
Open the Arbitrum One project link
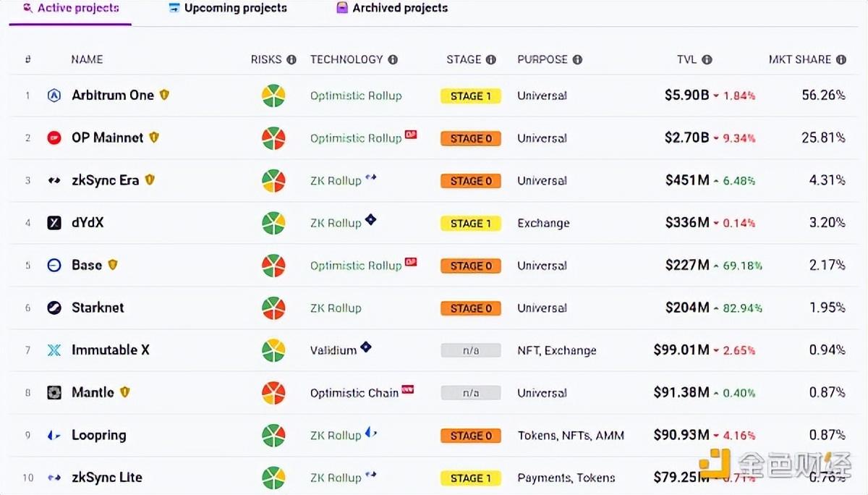pos(113,95)
